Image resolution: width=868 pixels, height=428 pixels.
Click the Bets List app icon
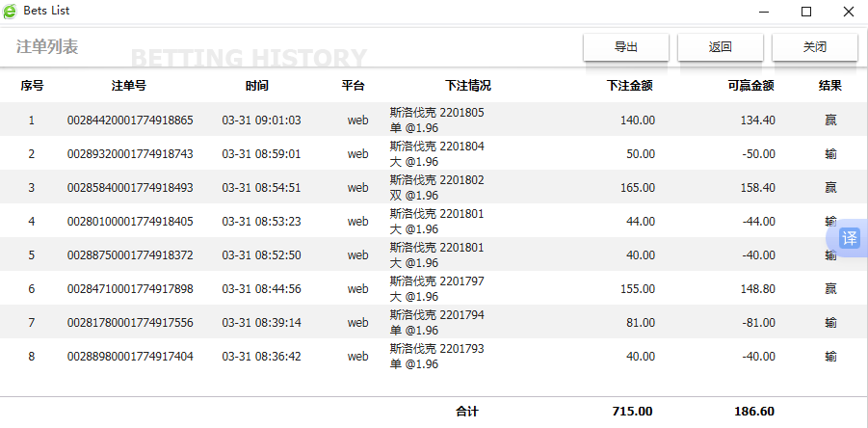11,11
